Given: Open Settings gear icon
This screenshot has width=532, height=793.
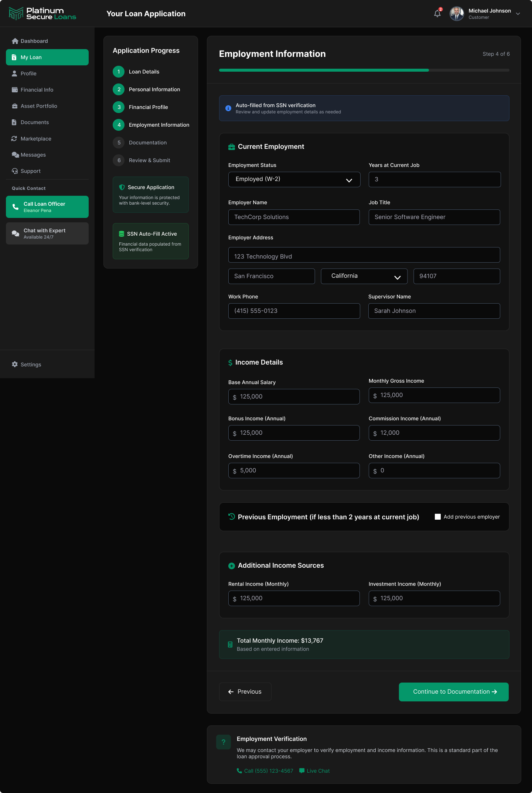Looking at the screenshot, I should click(x=15, y=364).
